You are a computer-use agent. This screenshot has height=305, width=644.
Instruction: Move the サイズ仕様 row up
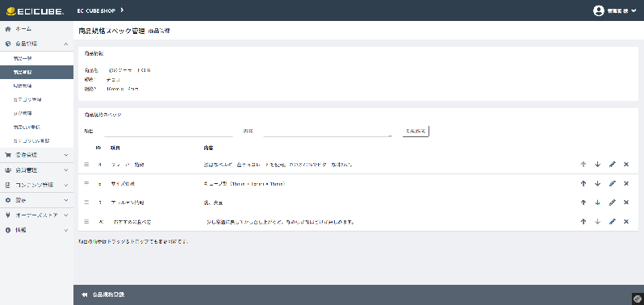[583, 183]
